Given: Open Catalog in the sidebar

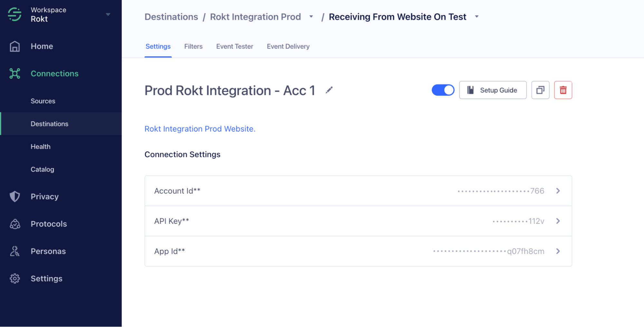Looking at the screenshot, I should point(43,169).
